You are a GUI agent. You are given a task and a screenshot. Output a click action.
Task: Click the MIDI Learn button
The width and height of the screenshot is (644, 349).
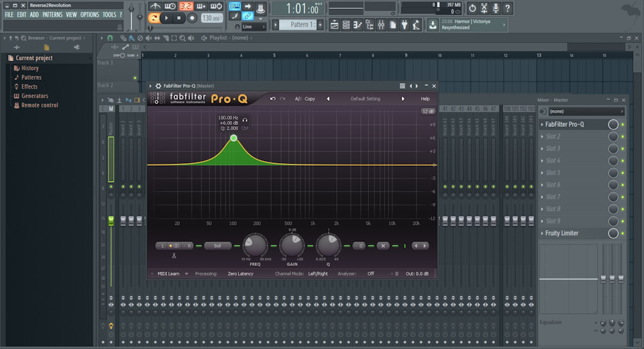click(168, 274)
